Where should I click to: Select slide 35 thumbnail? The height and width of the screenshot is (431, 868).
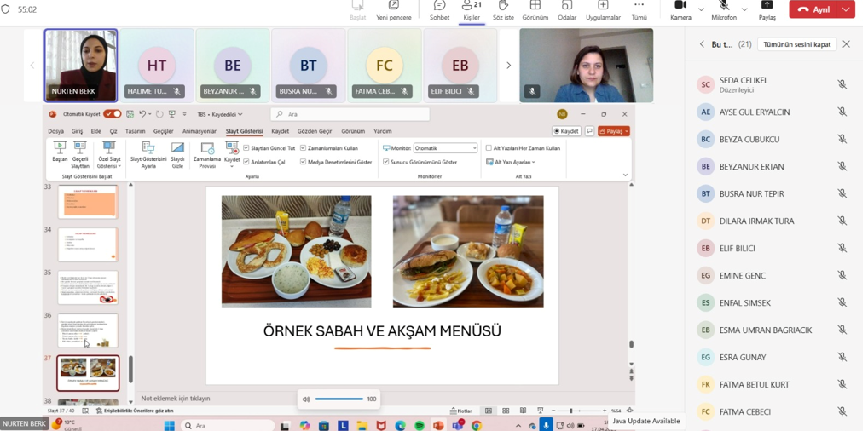point(88,288)
